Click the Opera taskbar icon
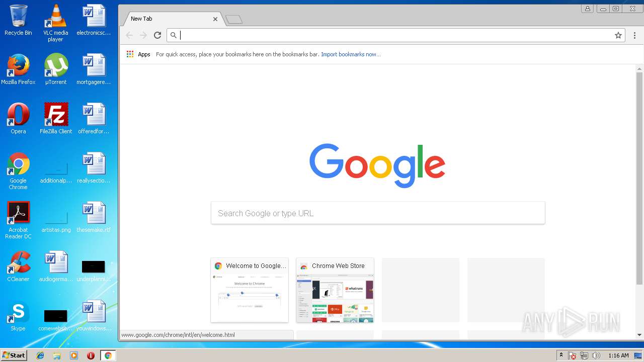Viewport: 644px width, 362px height. (91, 355)
